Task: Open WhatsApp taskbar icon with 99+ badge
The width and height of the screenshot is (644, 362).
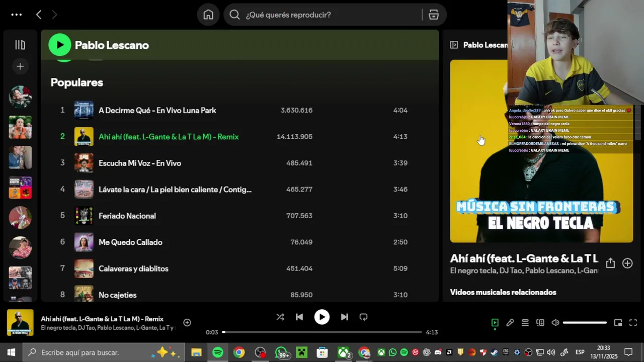Action: (x=282, y=353)
